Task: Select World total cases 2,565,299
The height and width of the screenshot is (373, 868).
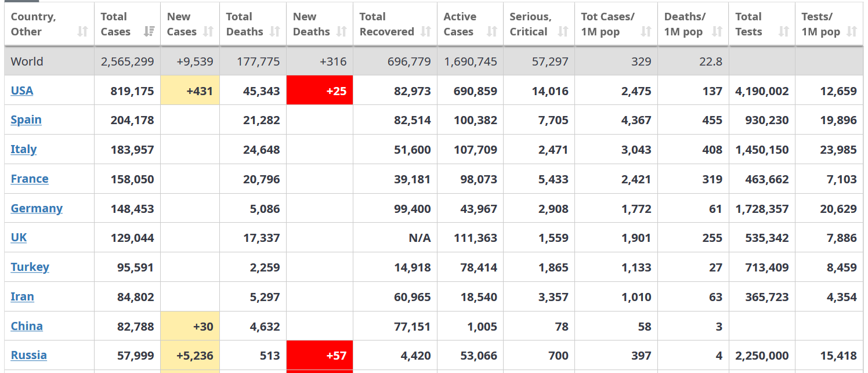Action: point(128,61)
